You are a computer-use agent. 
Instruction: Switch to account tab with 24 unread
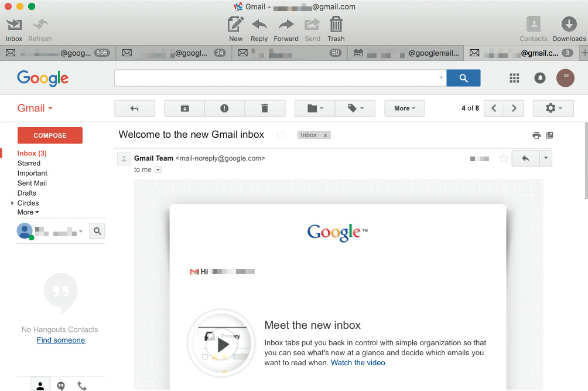174,53
